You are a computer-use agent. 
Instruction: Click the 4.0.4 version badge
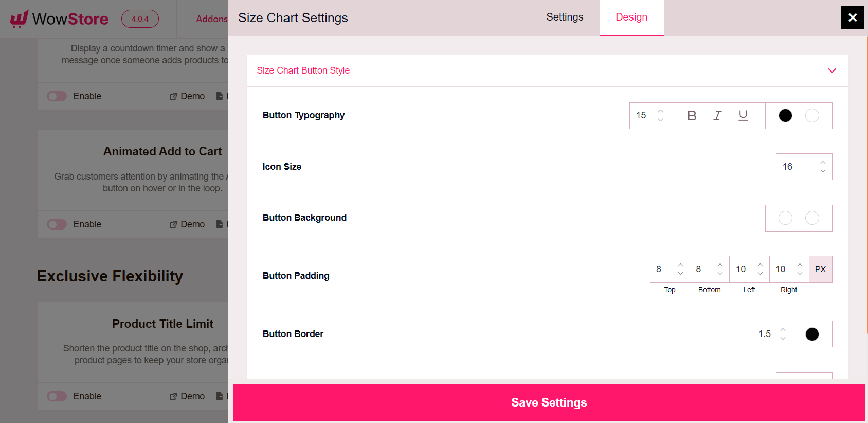(140, 19)
